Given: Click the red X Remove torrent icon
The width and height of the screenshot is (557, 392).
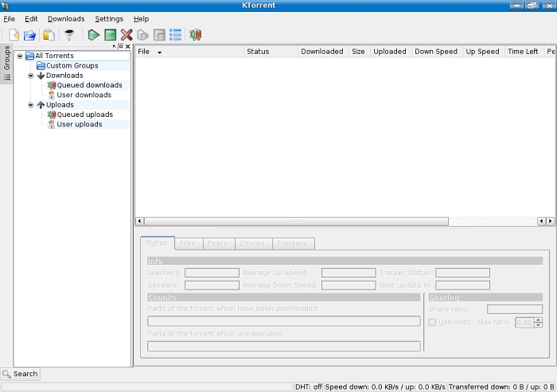Looking at the screenshot, I should point(127,35).
